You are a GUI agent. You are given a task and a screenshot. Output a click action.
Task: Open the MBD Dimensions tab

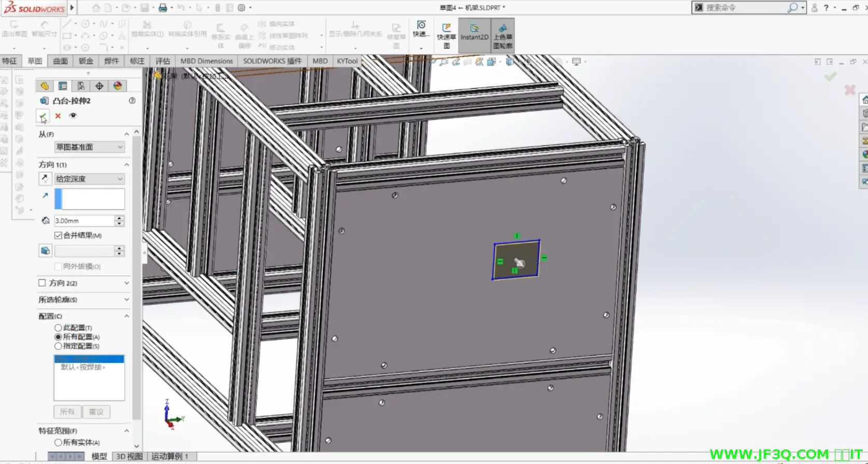[206, 61]
